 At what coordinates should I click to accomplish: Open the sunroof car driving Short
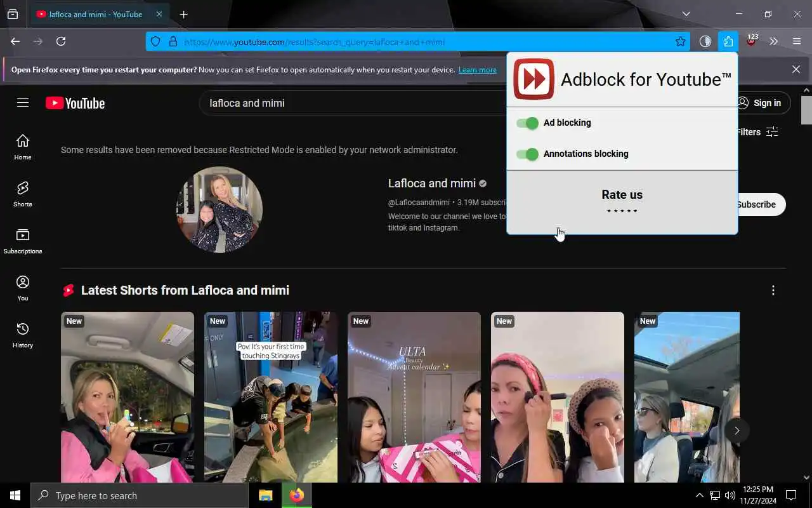click(687, 397)
